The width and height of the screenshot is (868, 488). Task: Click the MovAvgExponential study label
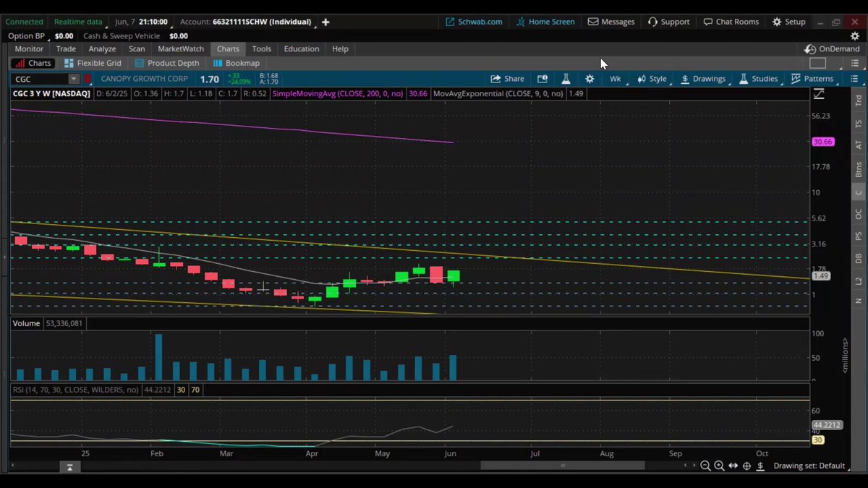(x=499, y=94)
